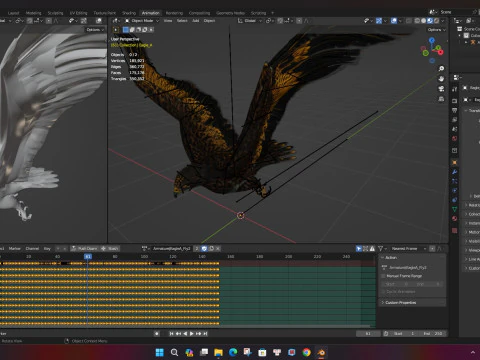The image size is (480, 360).
Task: Open the Render properties tab
Action: (x=455, y=101)
